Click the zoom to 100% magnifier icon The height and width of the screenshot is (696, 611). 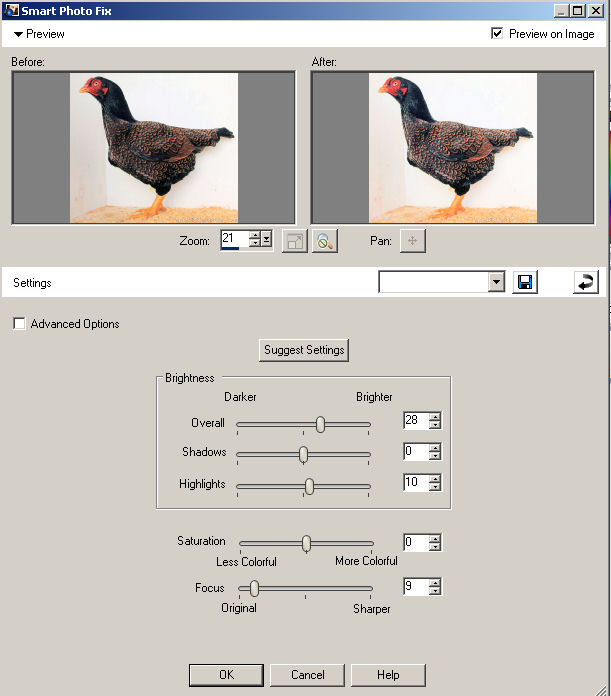pos(325,241)
